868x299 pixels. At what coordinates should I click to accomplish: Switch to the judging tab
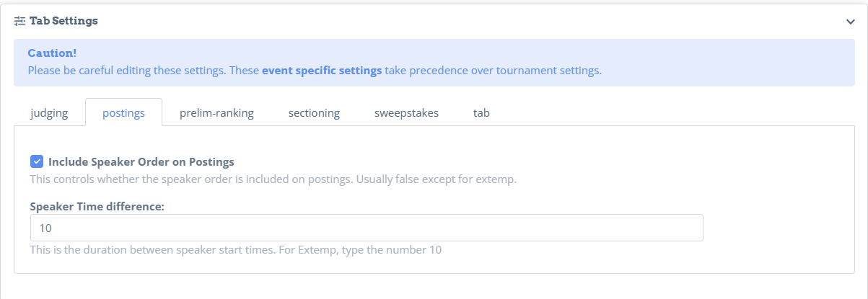[x=49, y=113]
